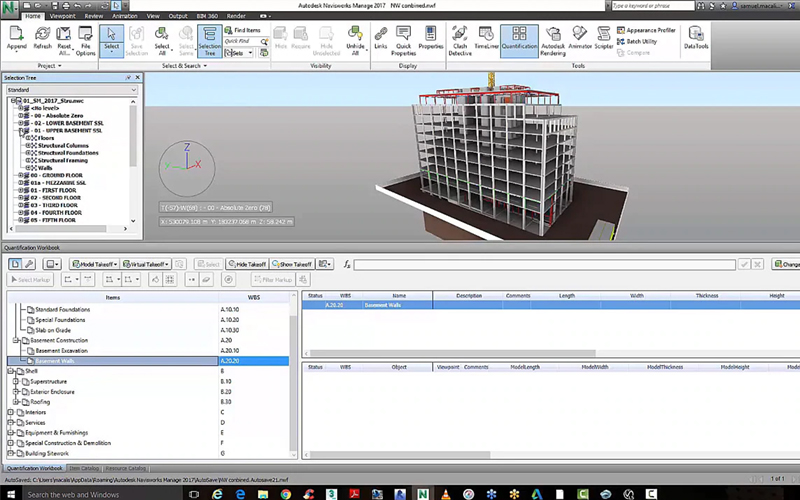Select the Basement Excavation item
This screenshot has height=500, width=800.
(x=61, y=351)
